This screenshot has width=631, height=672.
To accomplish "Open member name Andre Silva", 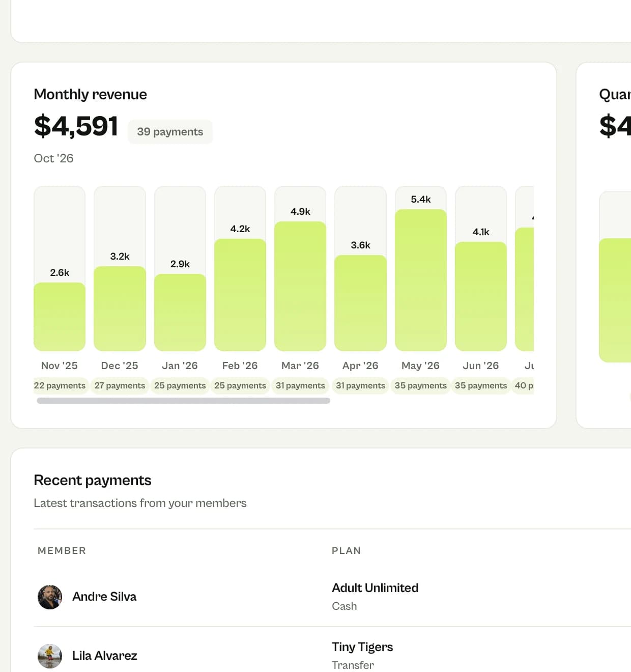I will (104, 597).
